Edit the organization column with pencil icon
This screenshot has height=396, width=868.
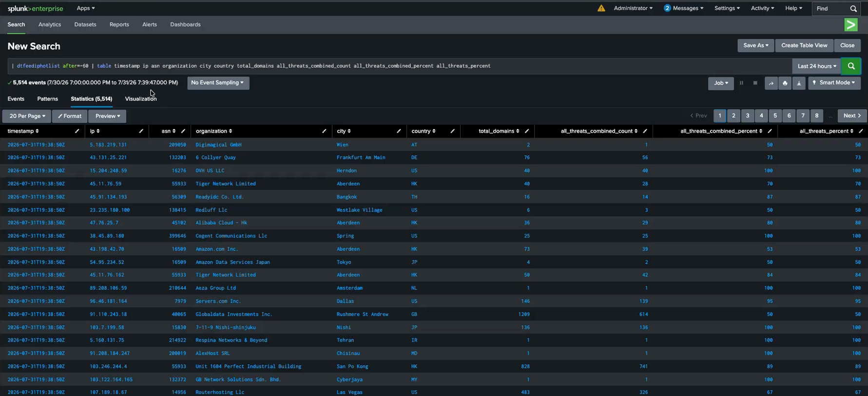point(324,131)
